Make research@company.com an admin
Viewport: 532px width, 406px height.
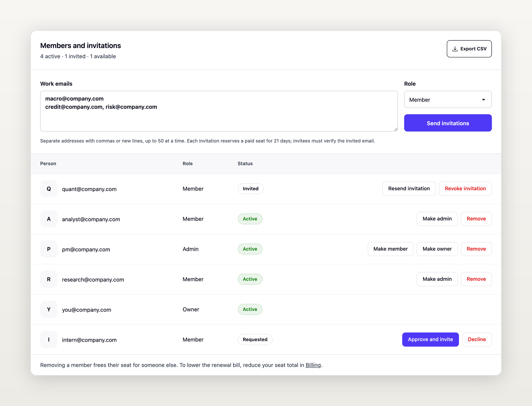pos(437,279)
